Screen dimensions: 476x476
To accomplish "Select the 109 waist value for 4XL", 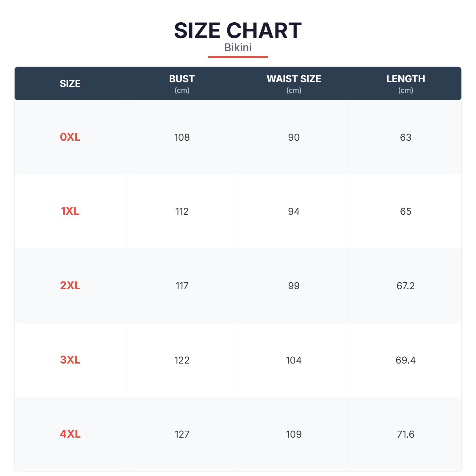I will 294,434.
